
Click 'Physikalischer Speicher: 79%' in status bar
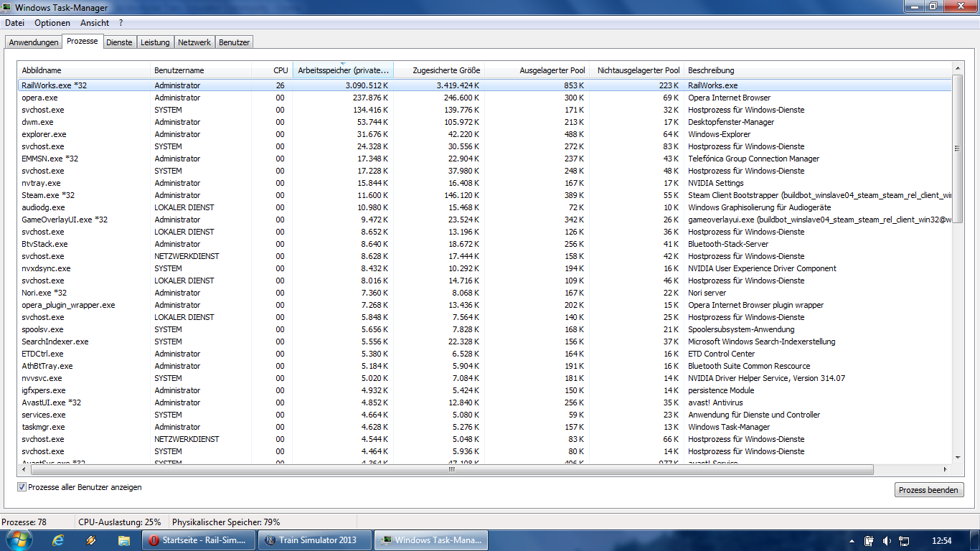(x=227, y=522)
